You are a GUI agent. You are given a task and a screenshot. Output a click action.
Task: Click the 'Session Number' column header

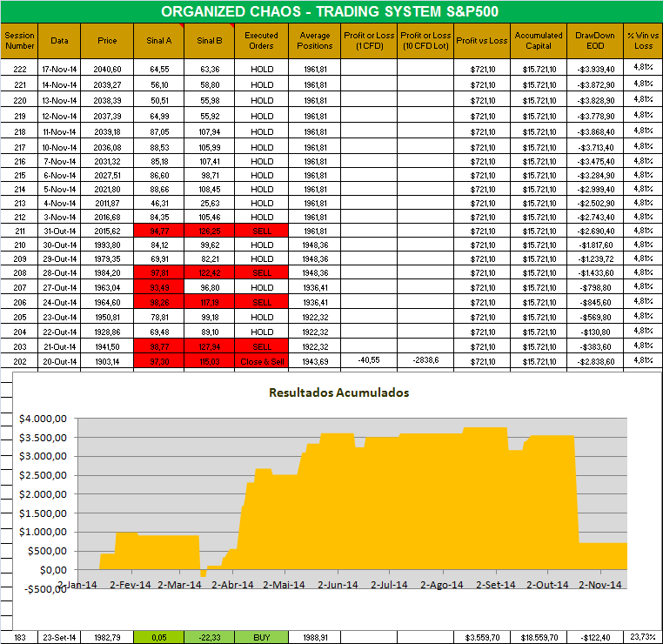click(19, 41)
